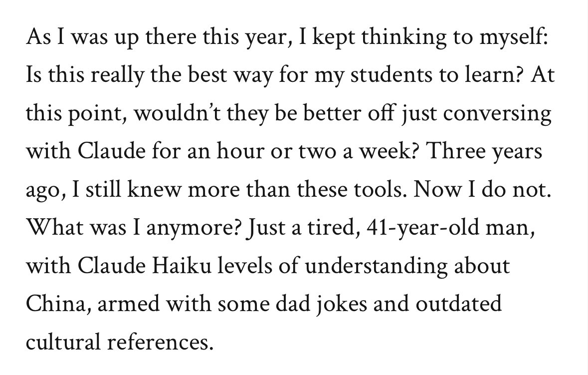
Task: Click the words "Three years"
Action: 484,151
